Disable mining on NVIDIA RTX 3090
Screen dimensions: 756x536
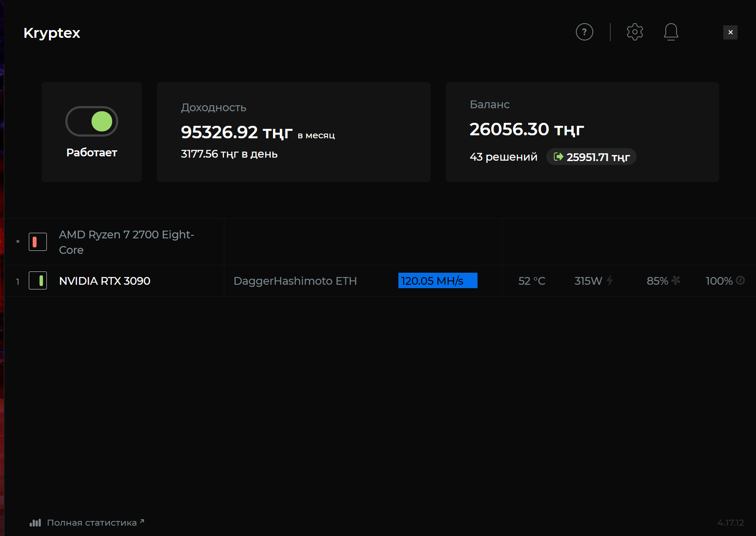click(38, 281)
